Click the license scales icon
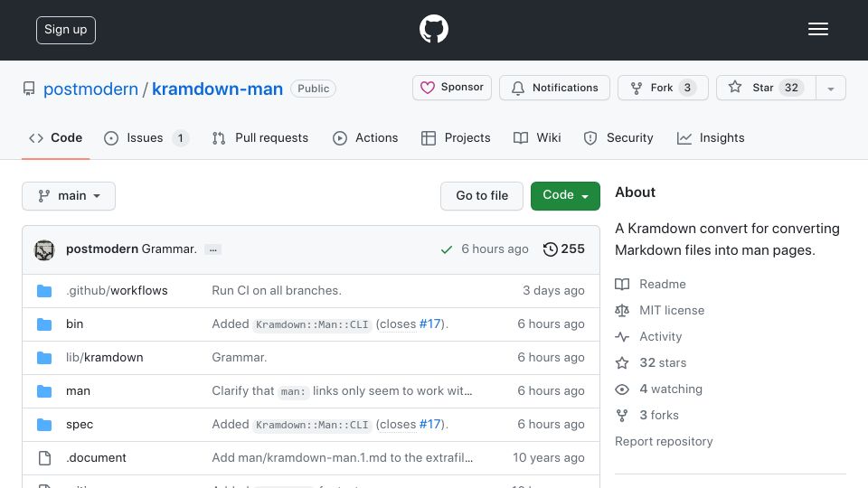The height and width of the screenshot is (488, 868). [622, 310]
